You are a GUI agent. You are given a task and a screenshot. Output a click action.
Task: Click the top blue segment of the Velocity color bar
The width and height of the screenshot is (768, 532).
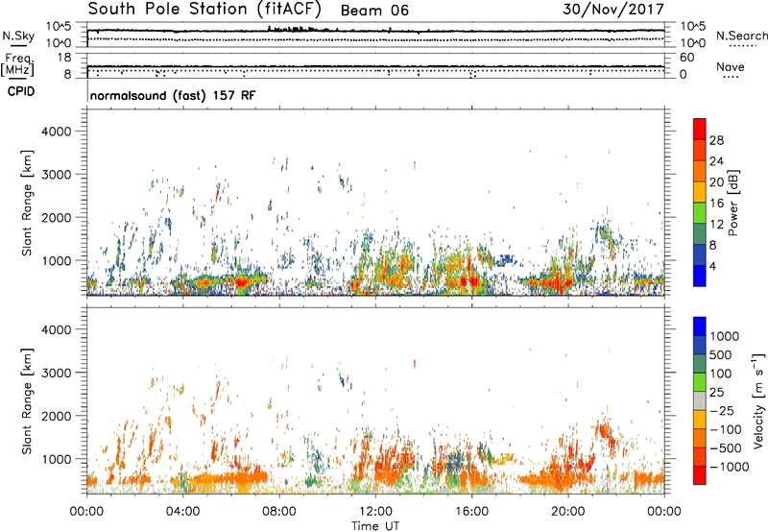tap(700, 326)
